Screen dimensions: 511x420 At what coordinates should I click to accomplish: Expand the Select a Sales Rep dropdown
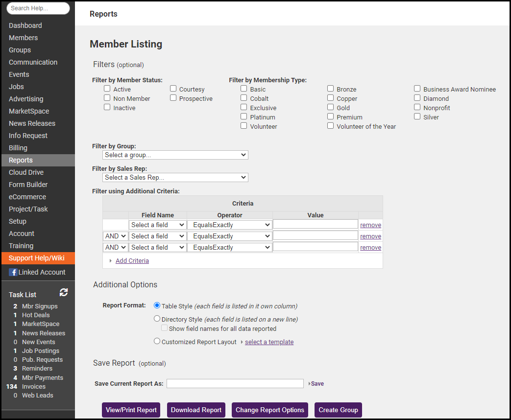point(175,177)
